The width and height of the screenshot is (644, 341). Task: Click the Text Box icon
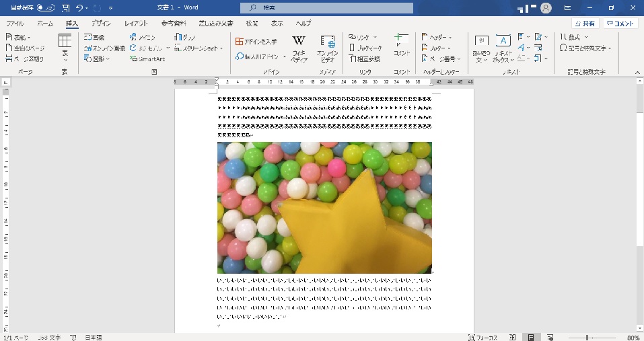point(503,48)
